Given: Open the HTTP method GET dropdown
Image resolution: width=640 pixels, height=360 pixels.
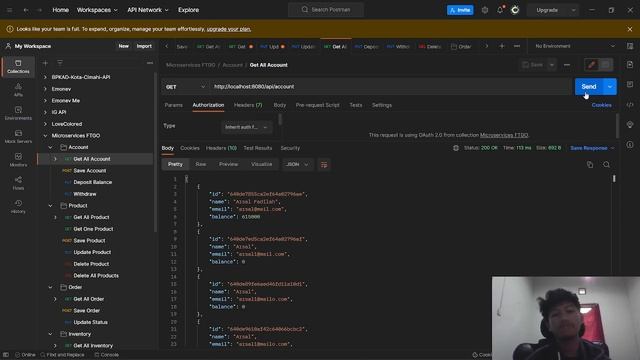Looking at the screenshot, I should [x=185, y=87].
